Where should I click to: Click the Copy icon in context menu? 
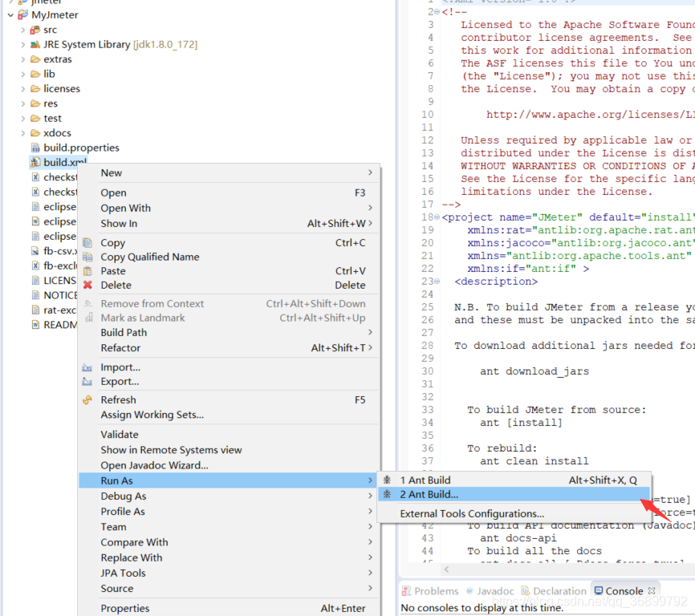click(87, 243)
